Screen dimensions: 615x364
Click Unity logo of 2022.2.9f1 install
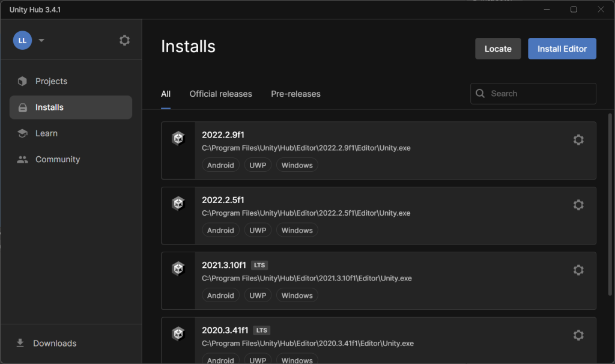pos(178,138)
